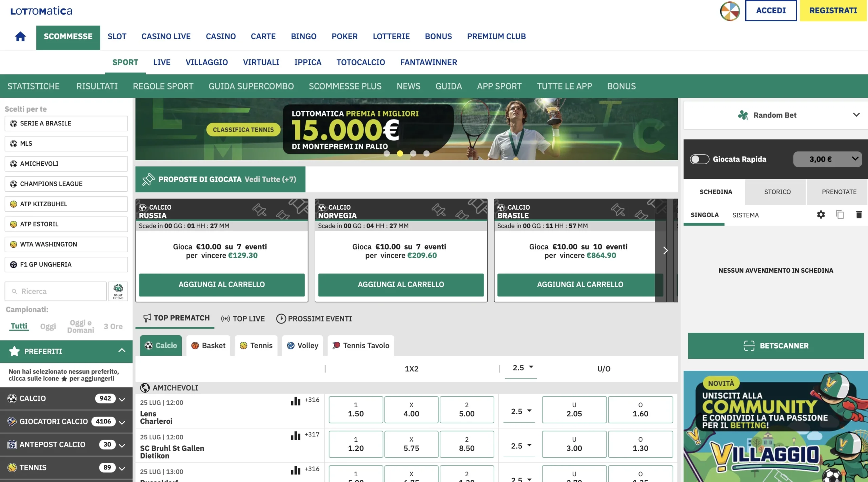
Task: Open statistics icon for Lens Charleroi match
Action: [296, 401]
